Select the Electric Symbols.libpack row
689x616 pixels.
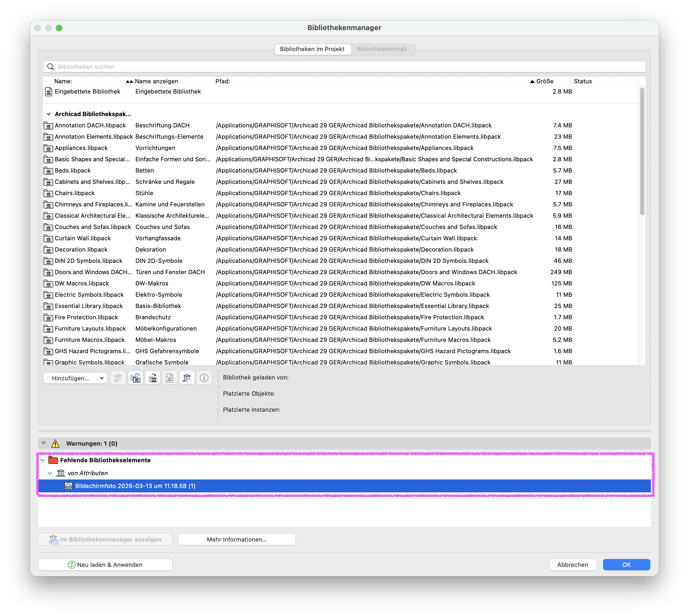pyautogui.click(x=341, y=295)
